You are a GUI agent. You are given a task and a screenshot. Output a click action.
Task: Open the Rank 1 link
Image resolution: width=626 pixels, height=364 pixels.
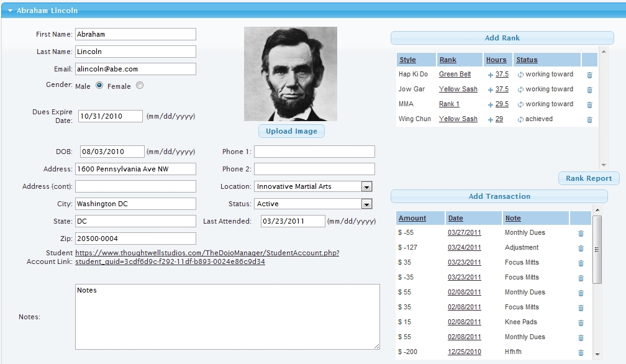449,104
